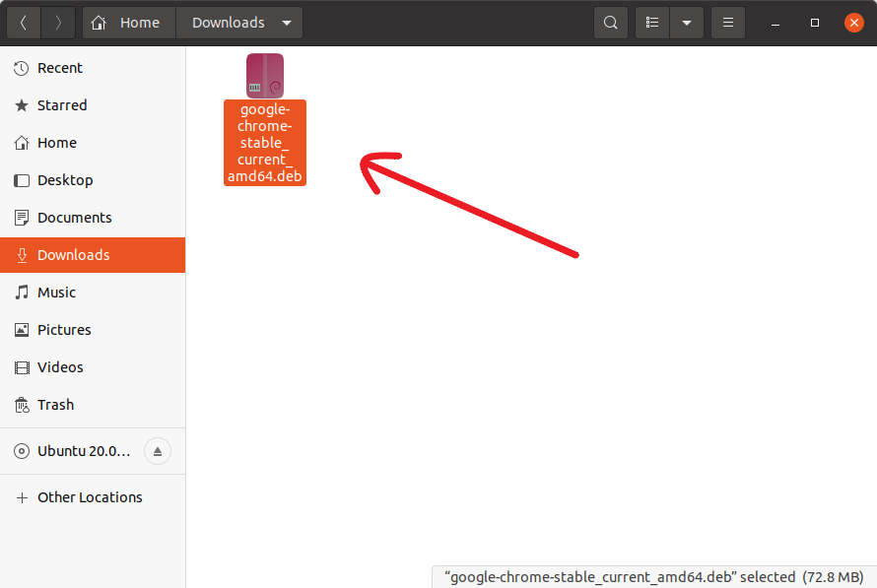Open Other Locations in the sidebar
This screenshot has height=588, width=877.
pos(93,498)
